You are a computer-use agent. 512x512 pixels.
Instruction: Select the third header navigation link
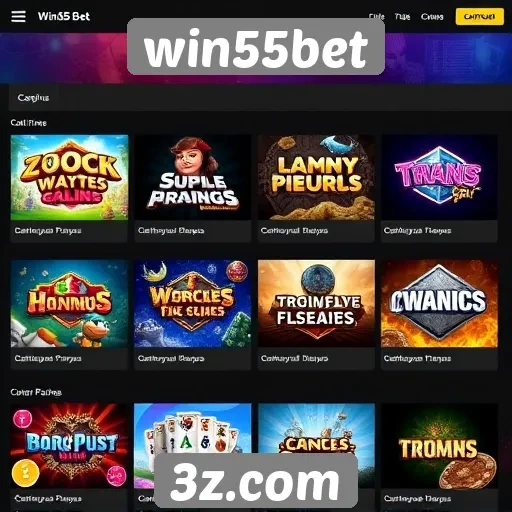[x=432, y=17]
